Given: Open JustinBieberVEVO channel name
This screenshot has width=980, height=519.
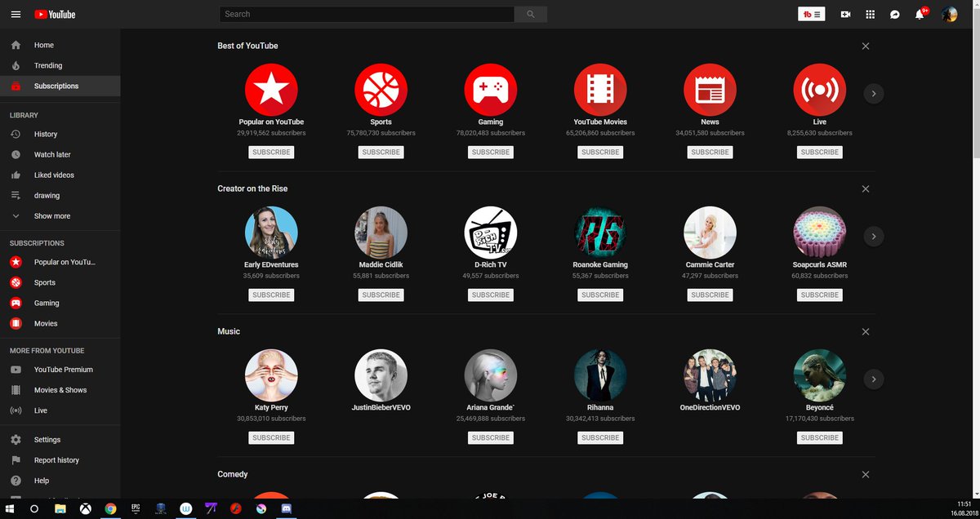Looking at the screenshot, I should (381, 407).
